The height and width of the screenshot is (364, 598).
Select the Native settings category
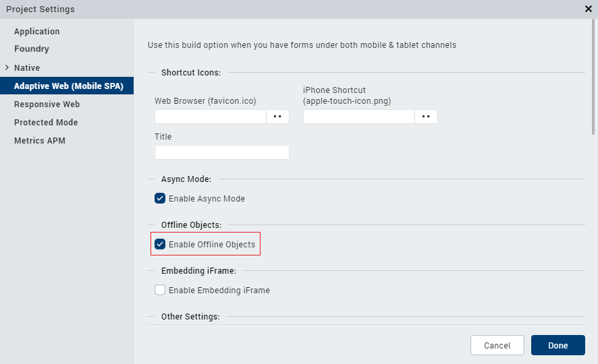(x=27, y=68)
